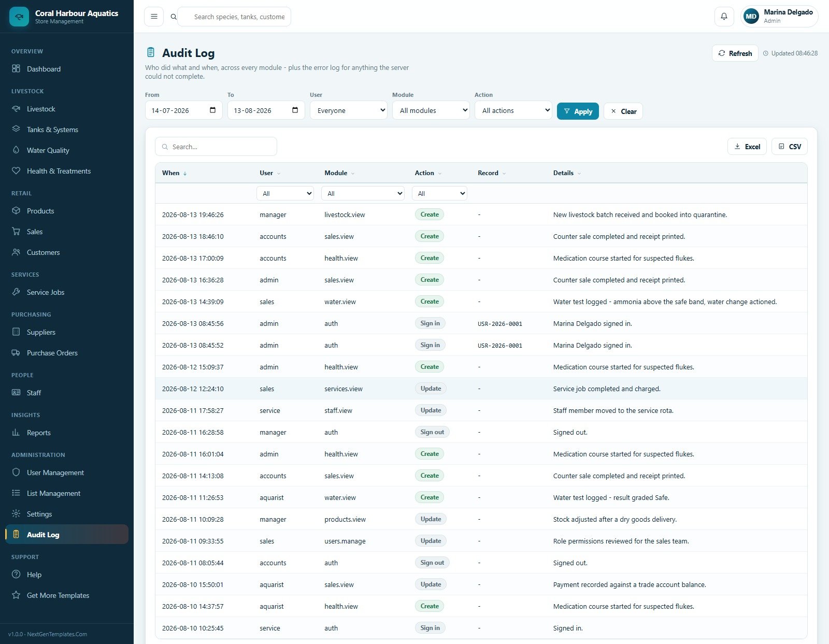Open the Purchase Orders page
829x644 pixels.
[x=67, y=353]
